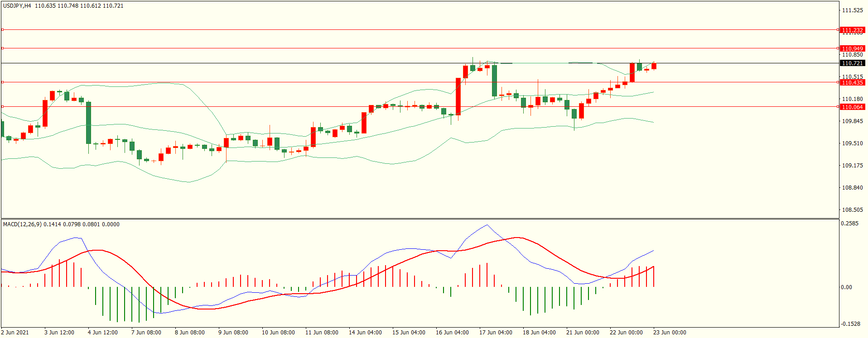
Task: Click the 0.00 MACD zero level label
Action: coord(846,287)
